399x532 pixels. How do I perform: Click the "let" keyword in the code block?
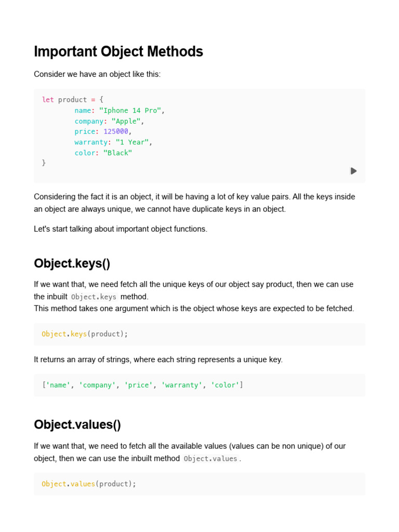click(x=48, y=100)
